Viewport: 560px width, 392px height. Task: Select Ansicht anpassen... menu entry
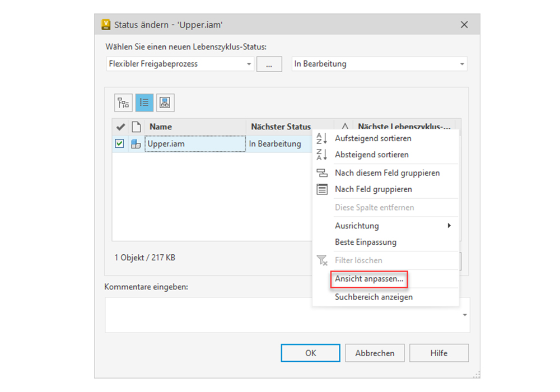[x=368, y=278]
